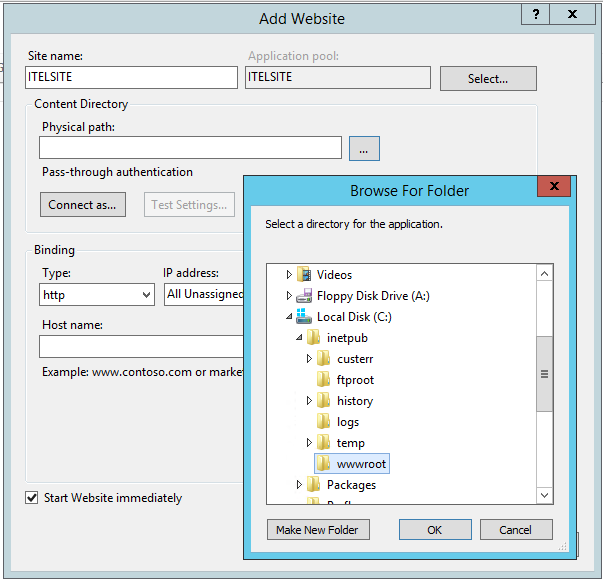
Task: Click the Make New Folder button
Action: coord(318,530)
